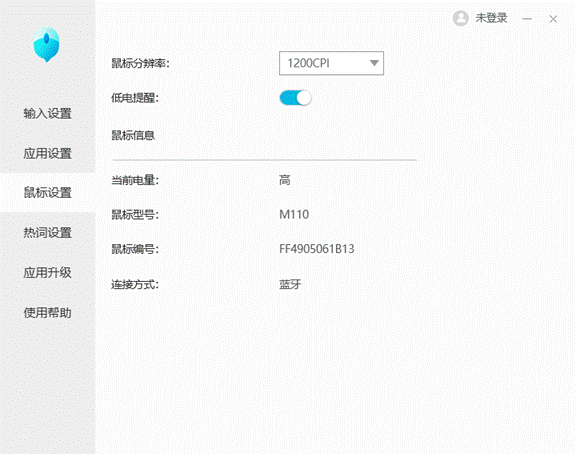The image size is (576, 454).
Task: Click the 当前电量 battery level value 高
Action: (x=285, y=180)
